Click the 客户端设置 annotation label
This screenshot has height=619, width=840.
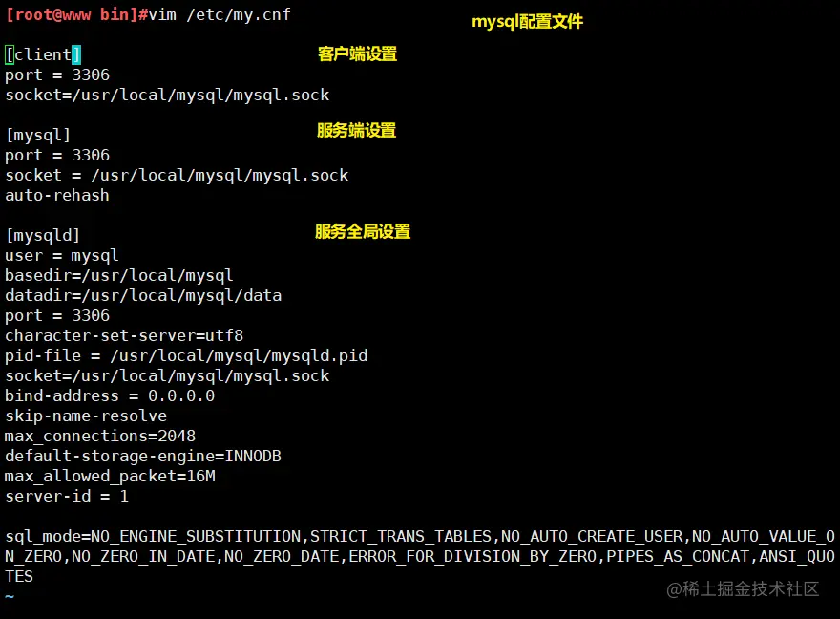pos(357,54)
